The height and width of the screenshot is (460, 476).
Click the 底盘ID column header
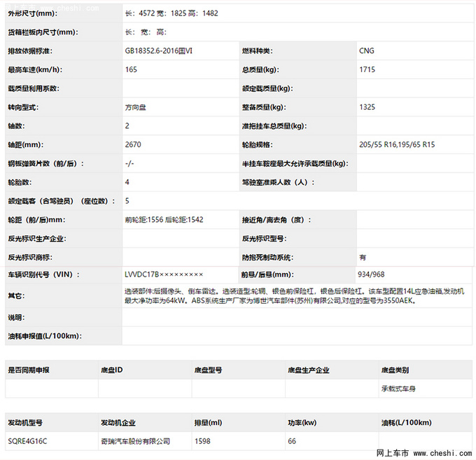(x=112, y=370)
